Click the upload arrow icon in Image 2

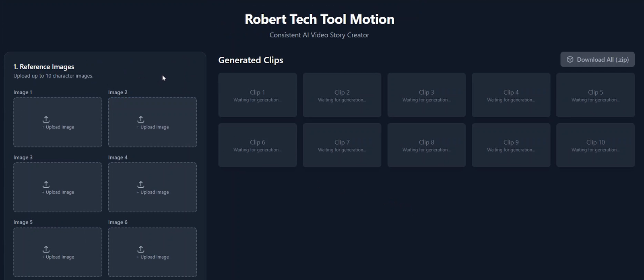coord(141,119)
